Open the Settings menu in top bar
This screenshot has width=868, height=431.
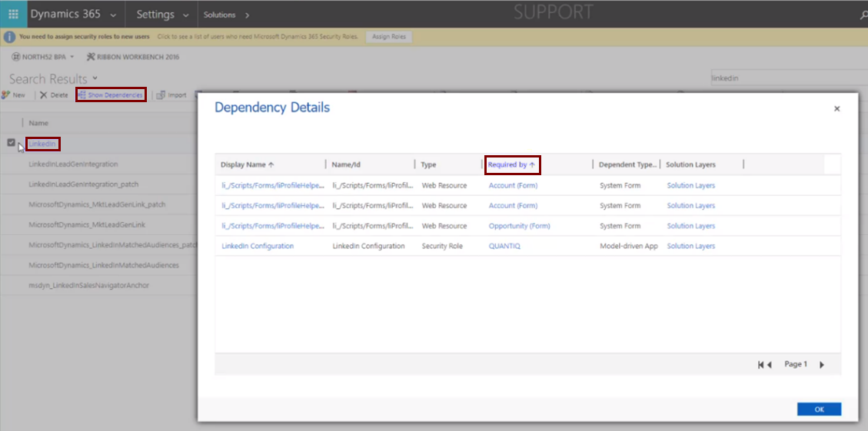point(162,15)
